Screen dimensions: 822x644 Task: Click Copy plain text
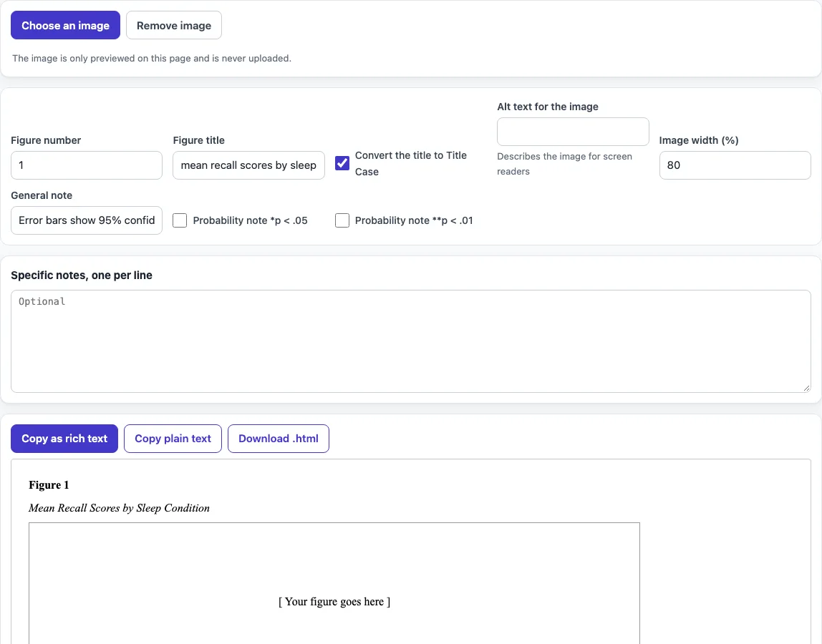(x=173, y=439)
